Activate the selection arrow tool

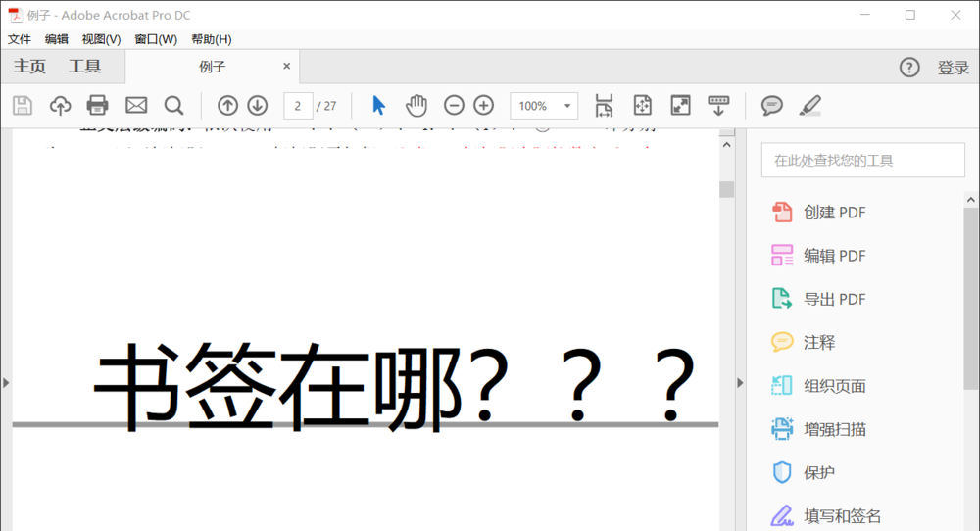coord(379,106)
